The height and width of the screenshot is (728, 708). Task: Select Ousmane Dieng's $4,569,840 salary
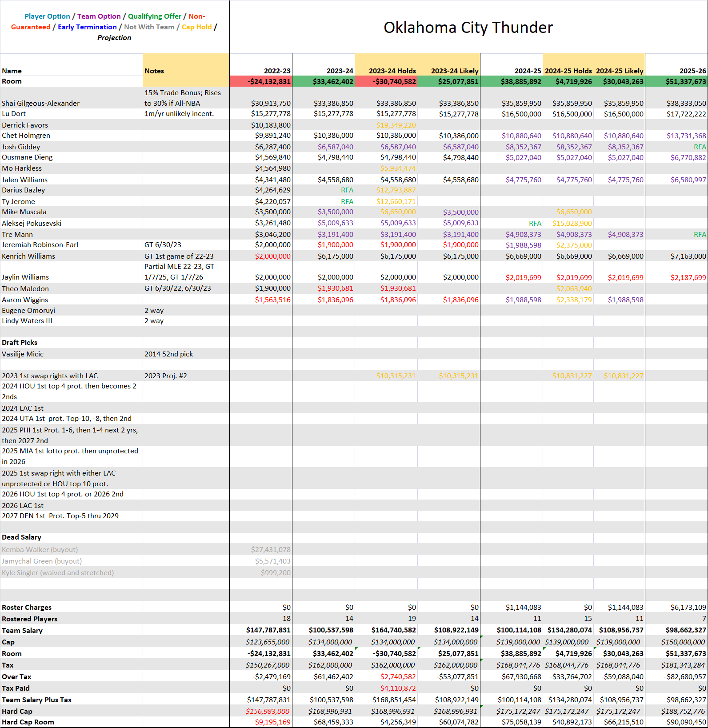[x=272, y=157]
